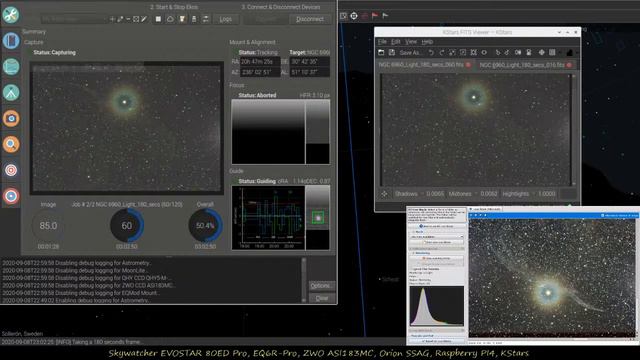
Task: Close the NGC 6960 Light 016 fits tab
Action: pyautogui.click(x=569, y=65)
